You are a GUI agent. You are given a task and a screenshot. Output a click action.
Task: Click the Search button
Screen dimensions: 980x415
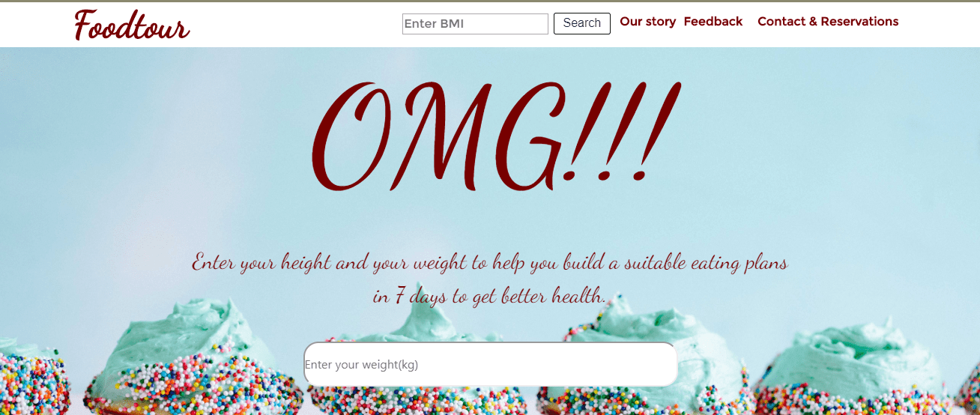click(x=582, y=23)
